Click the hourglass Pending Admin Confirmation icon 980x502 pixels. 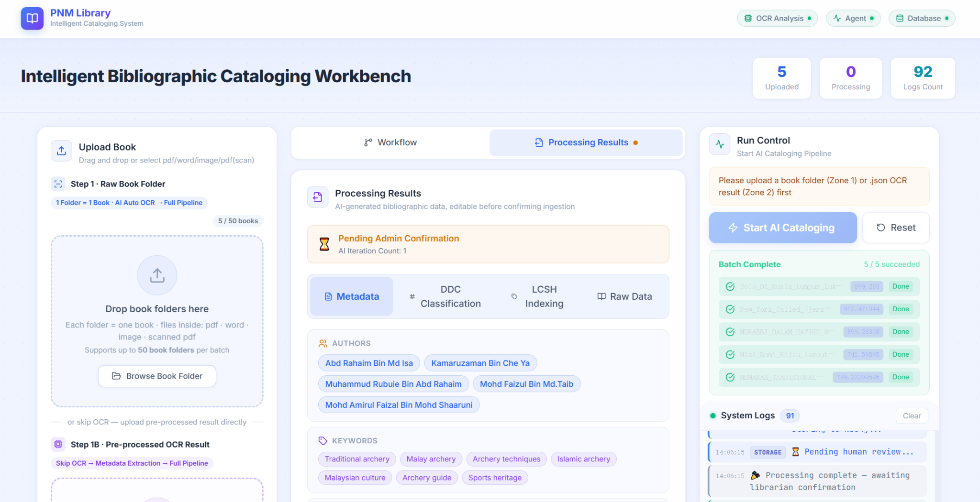(324, 244)
